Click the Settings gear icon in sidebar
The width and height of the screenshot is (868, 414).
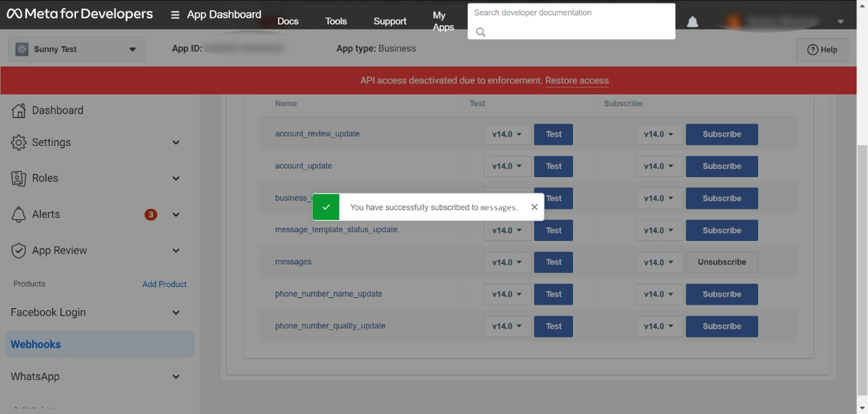tap(19, 143)
